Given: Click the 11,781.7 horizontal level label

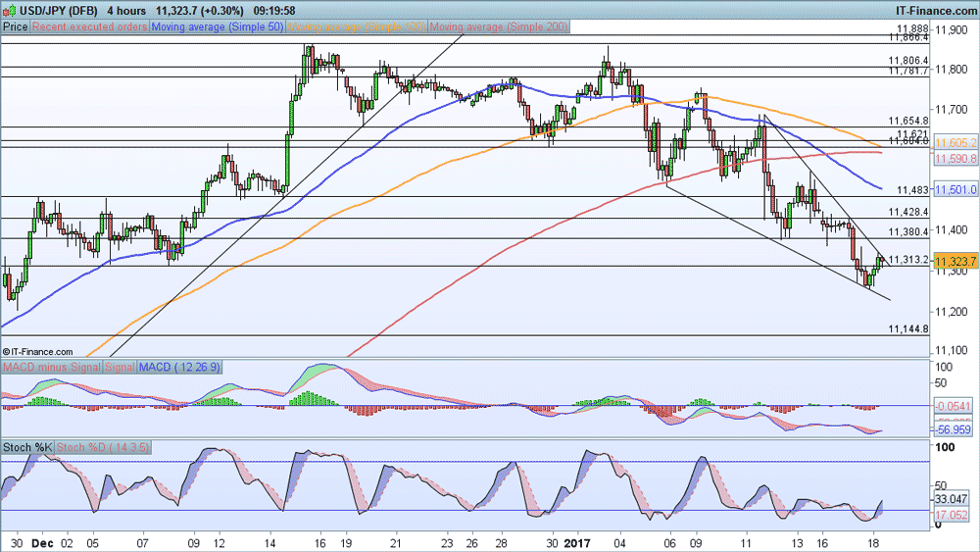Looking at the screenshot, I should pyautogui.click(x=908, y=71).
